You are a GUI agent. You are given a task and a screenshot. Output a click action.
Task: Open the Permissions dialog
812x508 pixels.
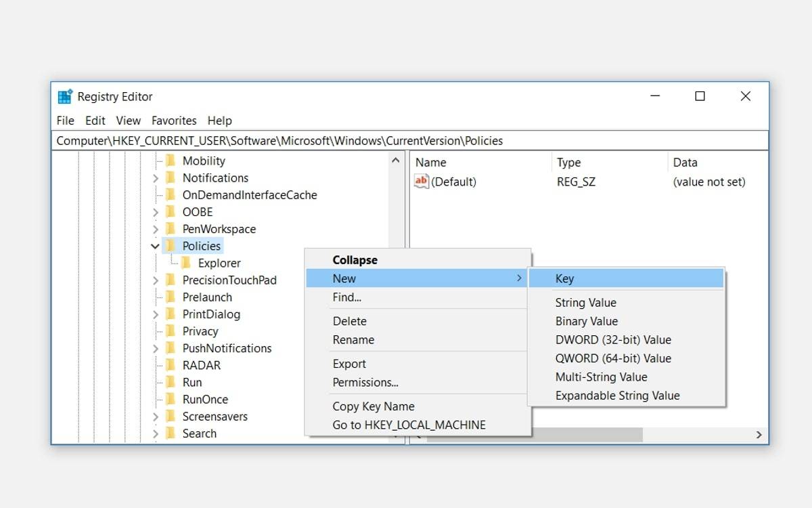tap(366, 382)
